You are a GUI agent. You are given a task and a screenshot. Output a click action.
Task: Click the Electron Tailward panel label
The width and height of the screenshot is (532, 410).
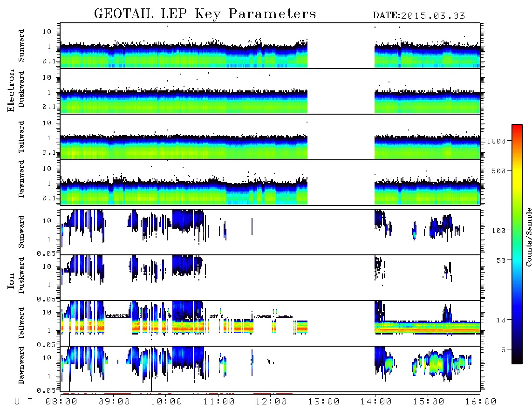(x=21, y=137)
